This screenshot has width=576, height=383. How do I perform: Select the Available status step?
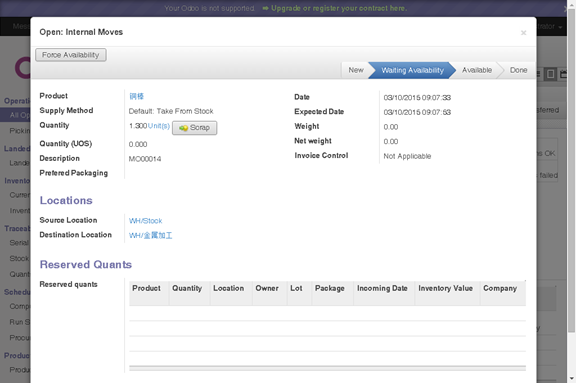coord(477,70)
